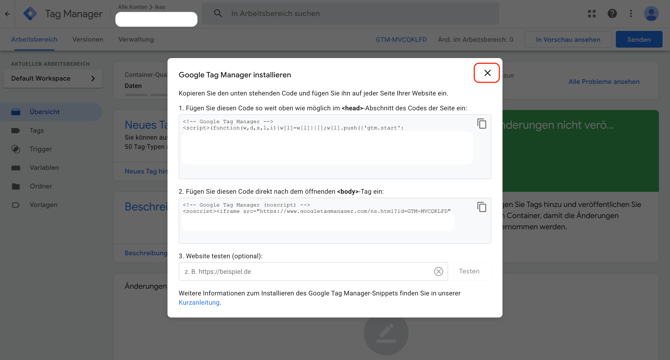Click the Beschreibung link in card
Image resolution: width=670 pixels, height=360 pixels.
click(x=146, y=253)
